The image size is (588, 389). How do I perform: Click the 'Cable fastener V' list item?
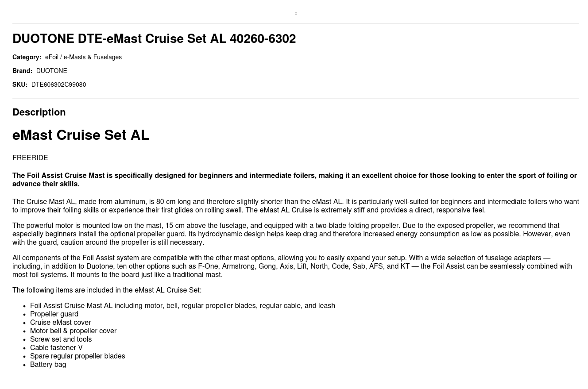pyautogui.click(x=56, y=348)
